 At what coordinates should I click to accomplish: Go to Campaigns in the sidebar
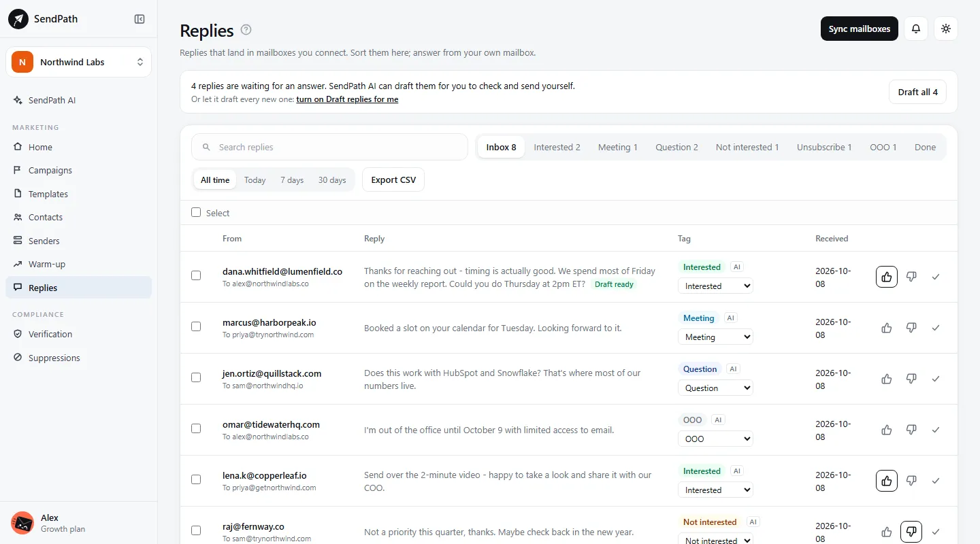pos(78,171)
